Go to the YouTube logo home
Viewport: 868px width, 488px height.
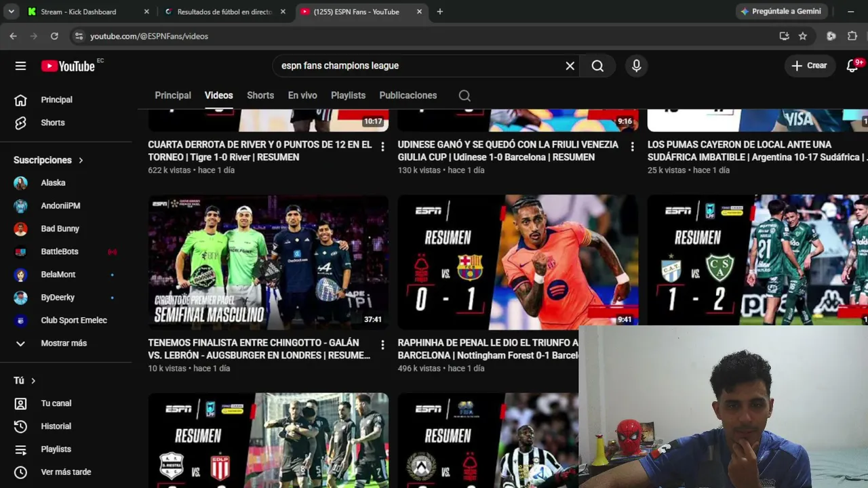(x=68, y=66)
